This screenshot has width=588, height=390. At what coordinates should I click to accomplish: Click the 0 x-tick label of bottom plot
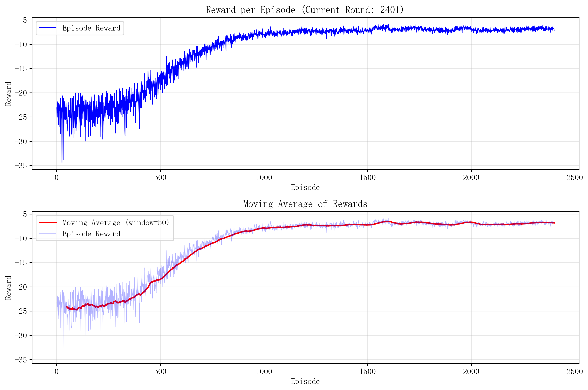tap(57, 371)
